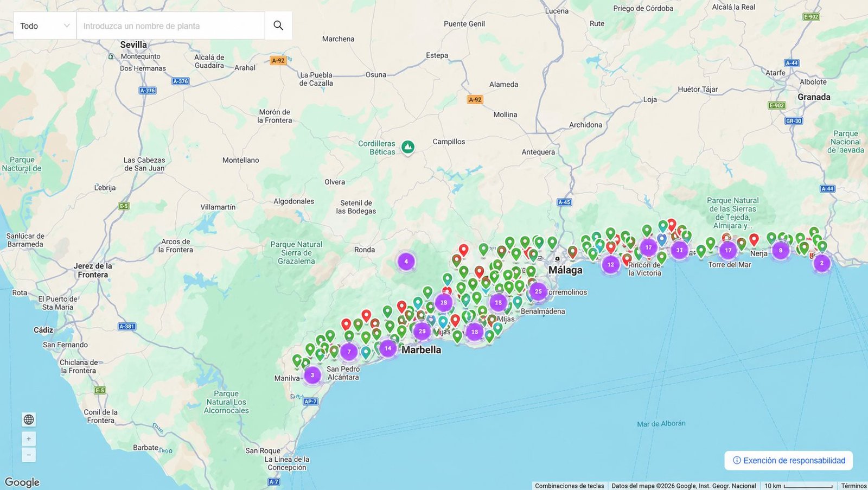Viewport: 868px width, 490px height.
Task: Click the San Pedro Alcántara label
Action: click(x=343, y=373)
